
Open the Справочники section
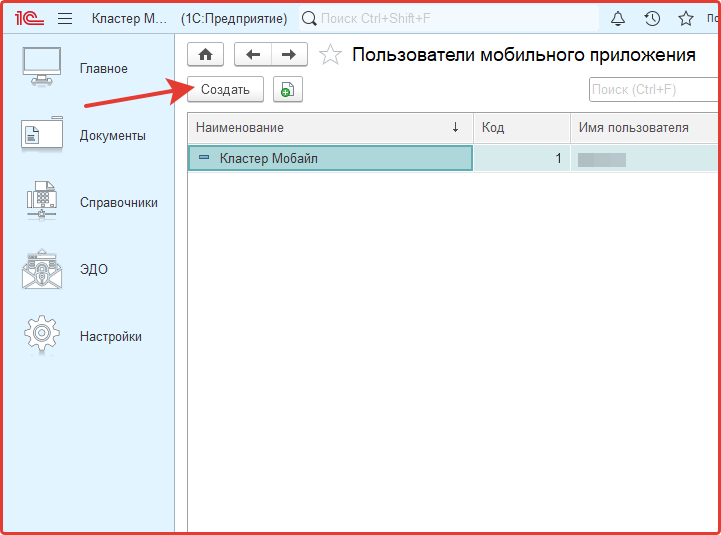(x=119, y=202)
